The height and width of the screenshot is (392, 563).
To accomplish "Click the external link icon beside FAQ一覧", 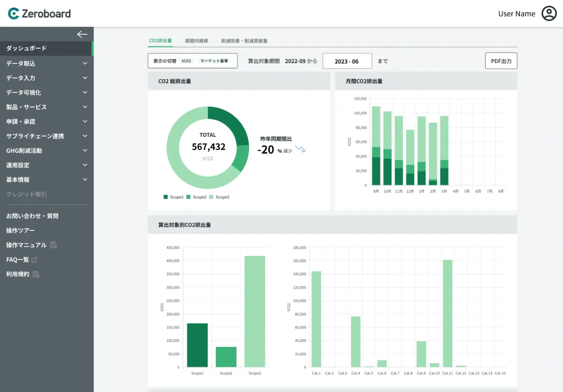I will 34,260.
